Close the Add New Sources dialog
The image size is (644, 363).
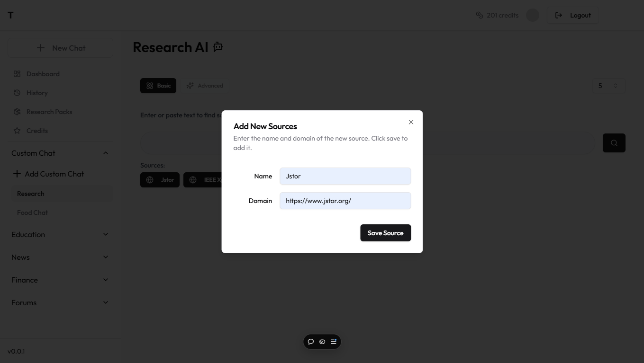tap(411, 122)
